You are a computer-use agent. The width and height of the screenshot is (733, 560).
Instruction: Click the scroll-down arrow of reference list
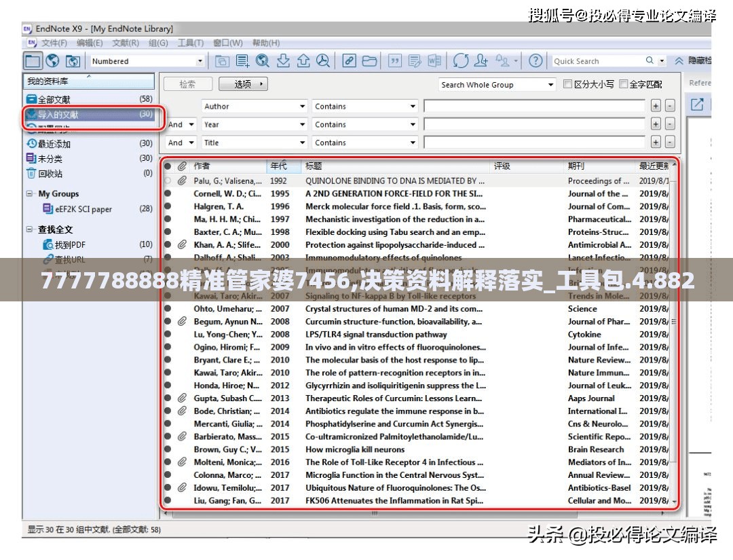tap(674, 502)
